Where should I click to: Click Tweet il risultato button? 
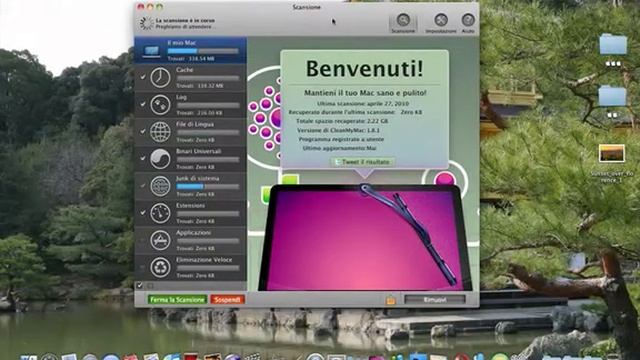click(x=362, y=162)
